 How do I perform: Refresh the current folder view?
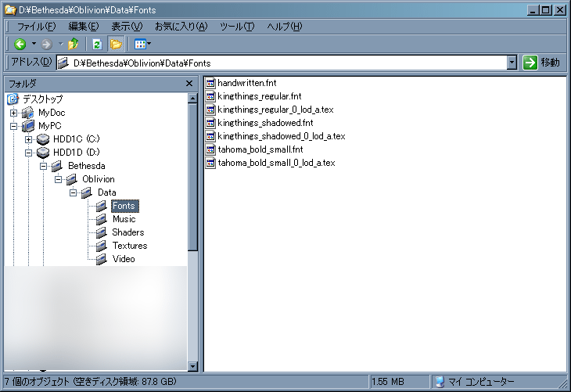(97, 45)
